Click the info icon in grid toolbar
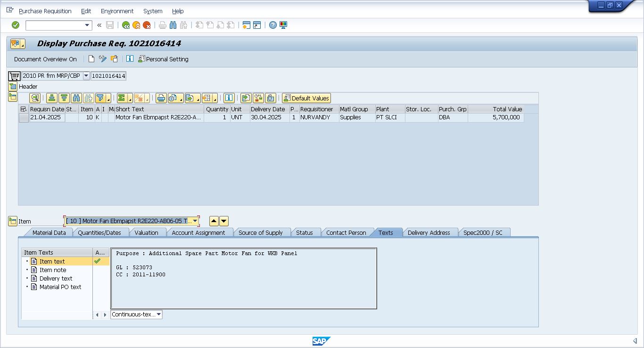 point(229,98)
